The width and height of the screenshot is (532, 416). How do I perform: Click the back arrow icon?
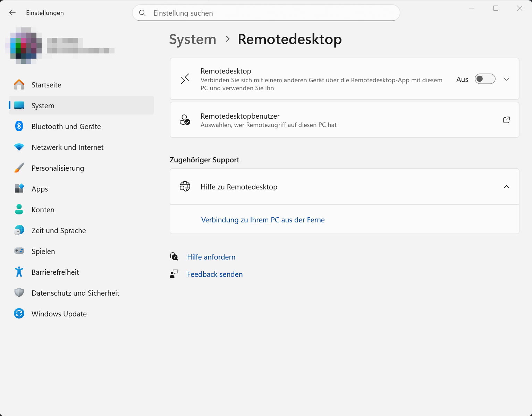(x=12, y=13)
